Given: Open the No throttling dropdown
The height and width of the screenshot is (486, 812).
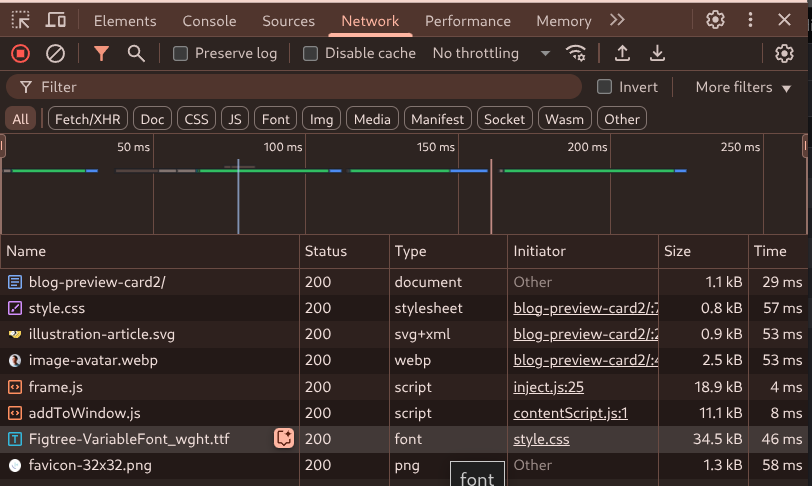Looking at the screenshot, I should (x=491, y=53).
